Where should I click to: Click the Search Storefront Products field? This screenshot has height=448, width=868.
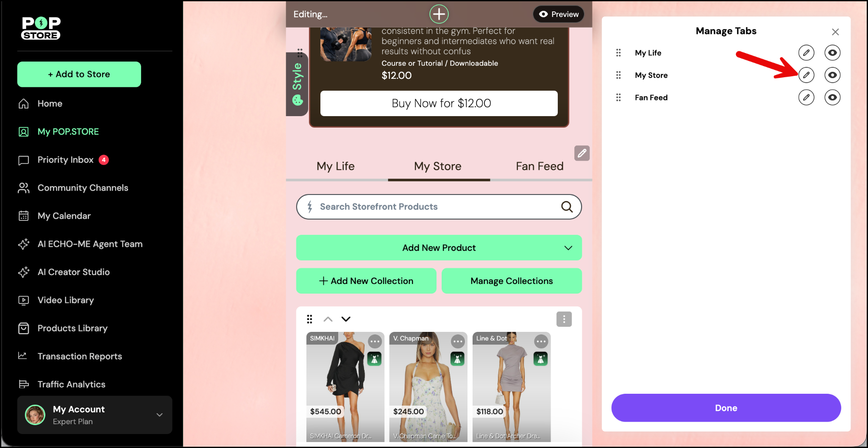432,207
